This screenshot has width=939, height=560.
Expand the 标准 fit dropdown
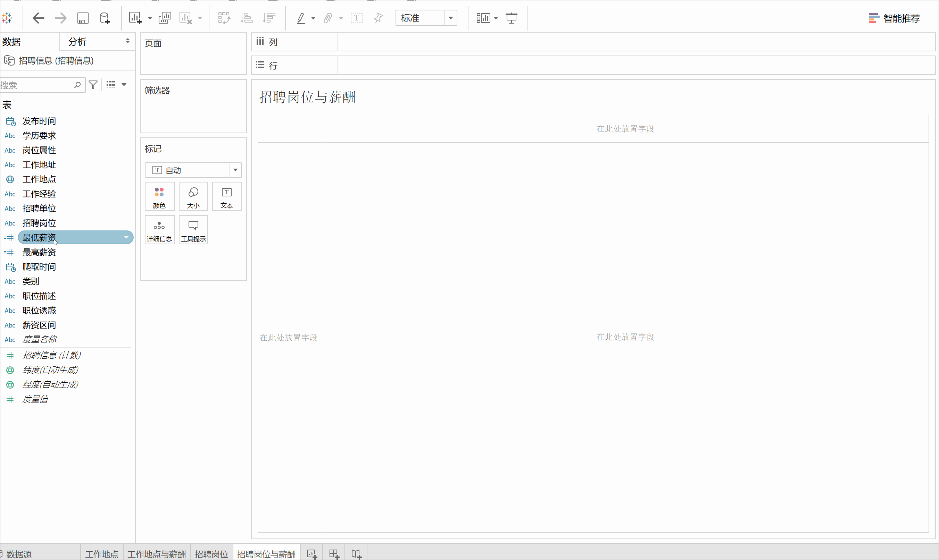point(450,18)
